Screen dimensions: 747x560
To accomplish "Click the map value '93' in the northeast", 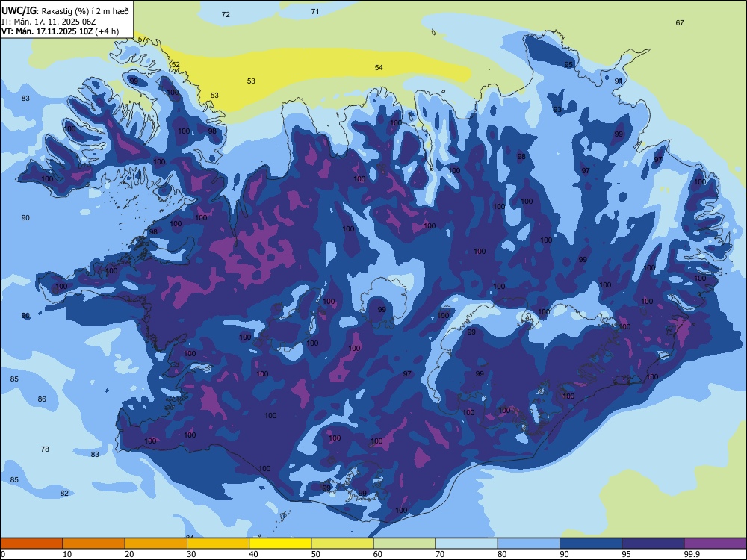I will pos(557,110).
